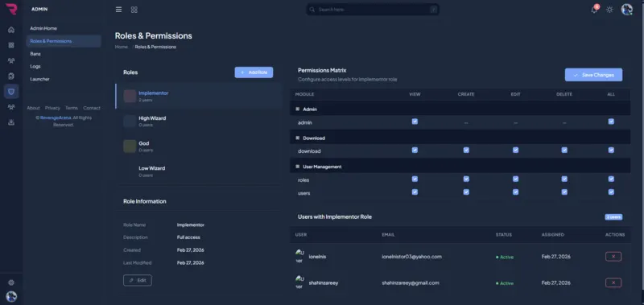The width and height of the screenshot is (644, 305).
Task: Toggle the hamburger menu icon
Action: pyautogui.click(x=118, y=10)
